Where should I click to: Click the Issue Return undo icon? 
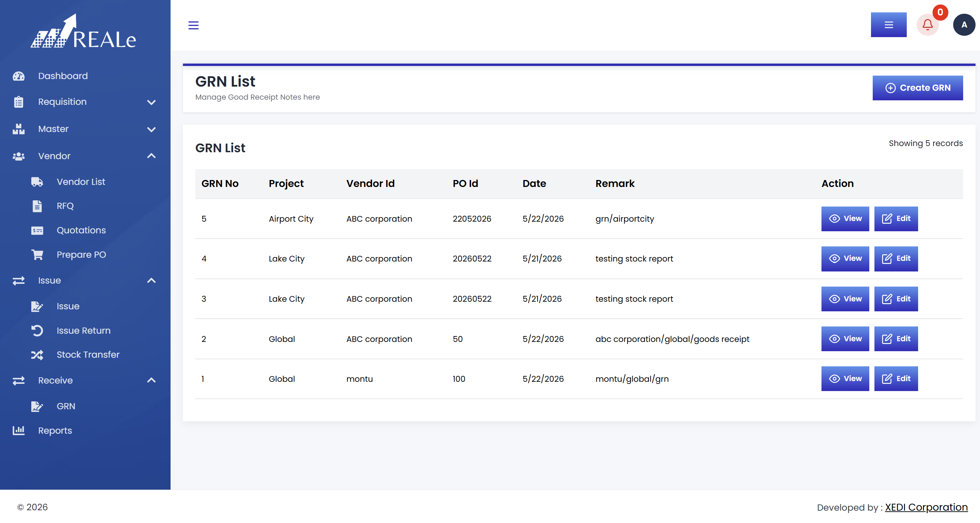[x=37, y=331]
